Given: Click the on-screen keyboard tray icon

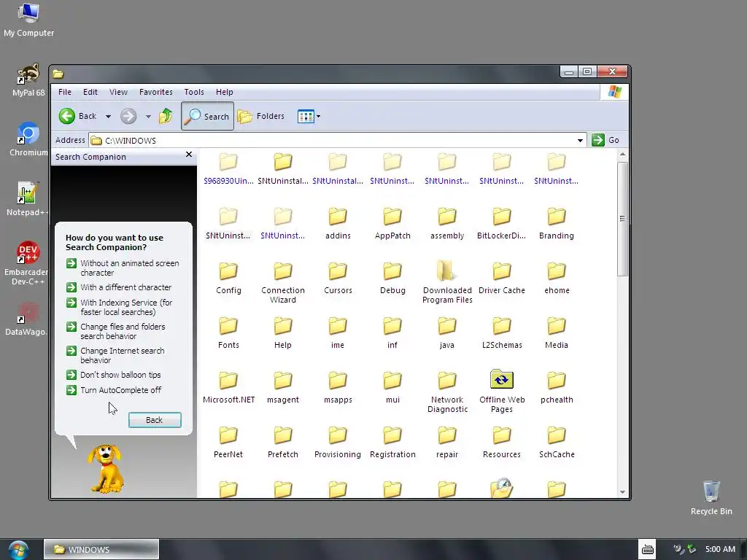Looking at the screenshot, I should click(648, 550).
